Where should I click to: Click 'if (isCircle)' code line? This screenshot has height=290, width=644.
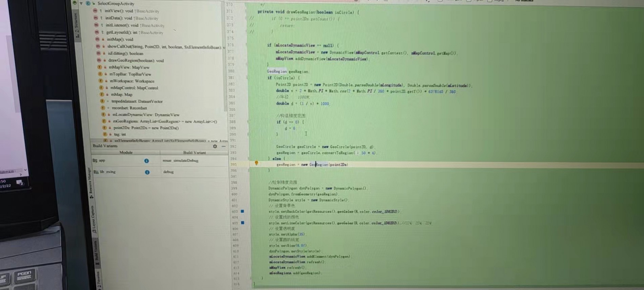coord(283,78)
